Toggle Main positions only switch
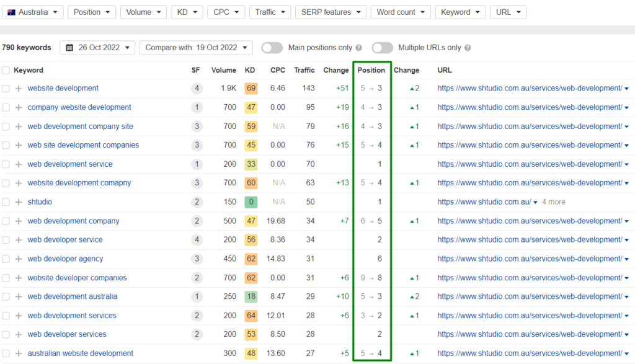 [x=272, y=48]
